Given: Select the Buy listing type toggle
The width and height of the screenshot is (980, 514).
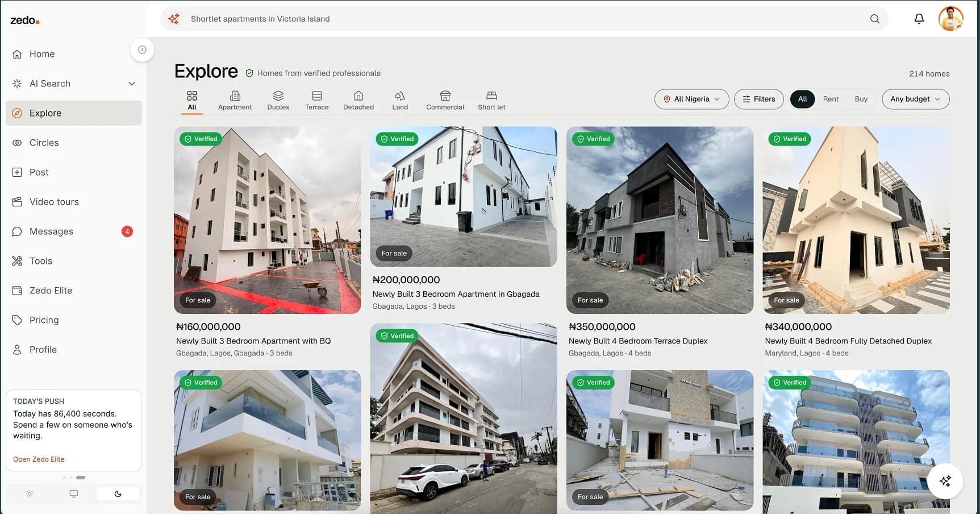Looking at the screenshot, I should 861,99.
